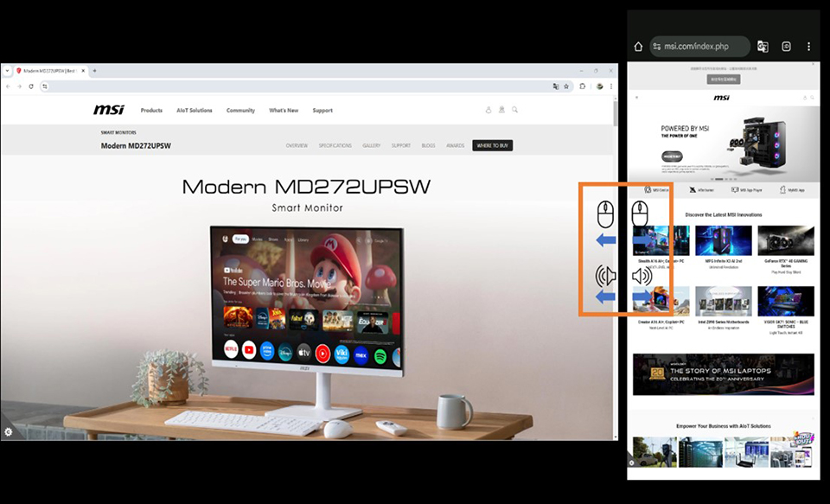Open Story of MSI Laptops anniversary banner

coord(724,374)
